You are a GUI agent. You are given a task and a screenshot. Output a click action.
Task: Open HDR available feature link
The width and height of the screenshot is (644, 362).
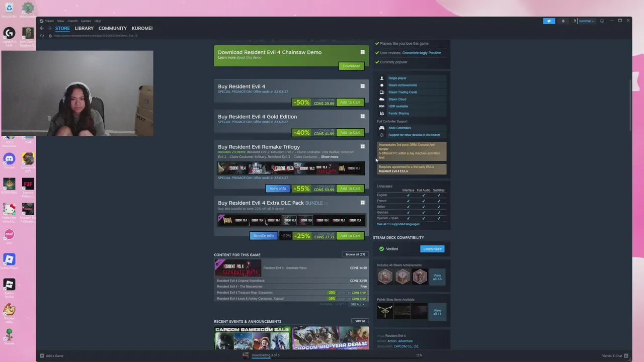coord(398,107)
